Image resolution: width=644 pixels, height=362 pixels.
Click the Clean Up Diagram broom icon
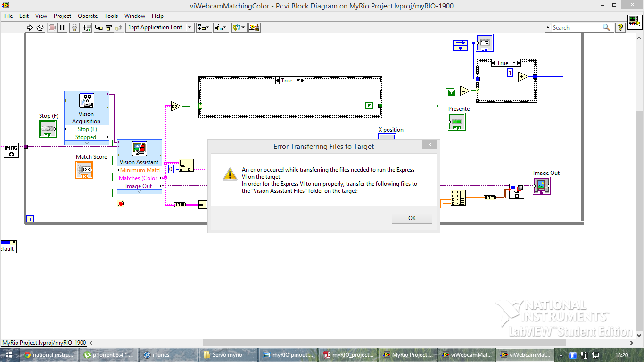click(x=255, y=27)
